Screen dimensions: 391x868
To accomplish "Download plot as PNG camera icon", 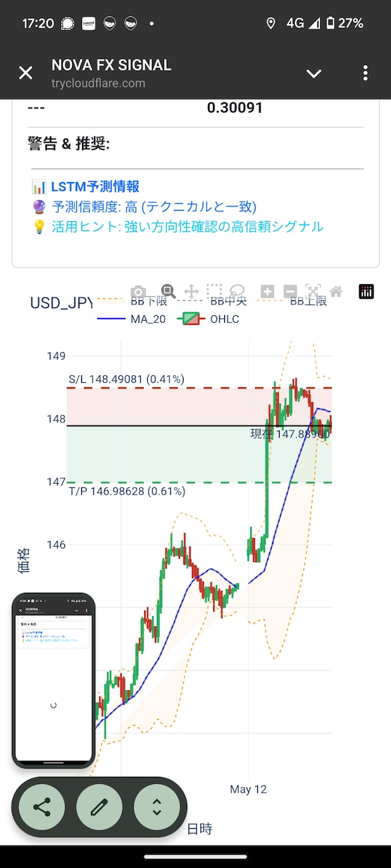I will tap(139, 292).
